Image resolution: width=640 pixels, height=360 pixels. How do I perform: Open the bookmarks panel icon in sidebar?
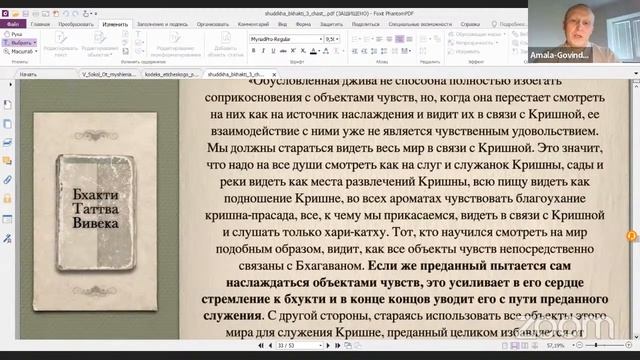[x=7, y=105]
